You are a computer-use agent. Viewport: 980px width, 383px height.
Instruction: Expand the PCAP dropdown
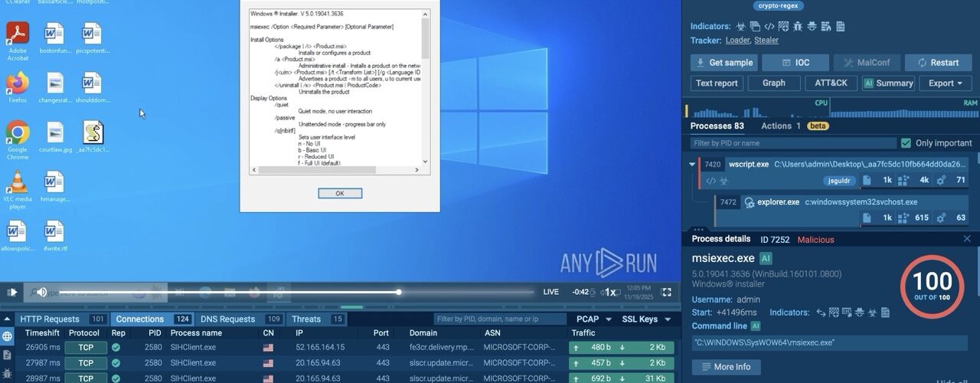594,319
